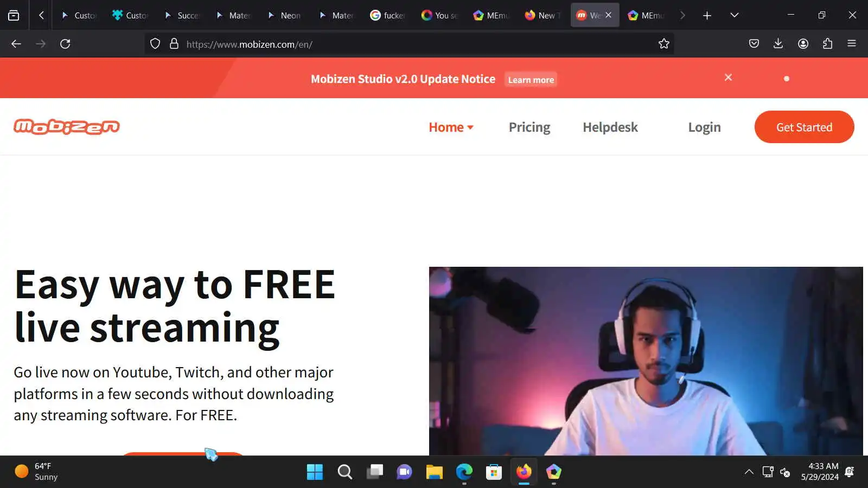Open clock showing 4:33 AM
The image size is (868, 488).
tap(820, 472)
